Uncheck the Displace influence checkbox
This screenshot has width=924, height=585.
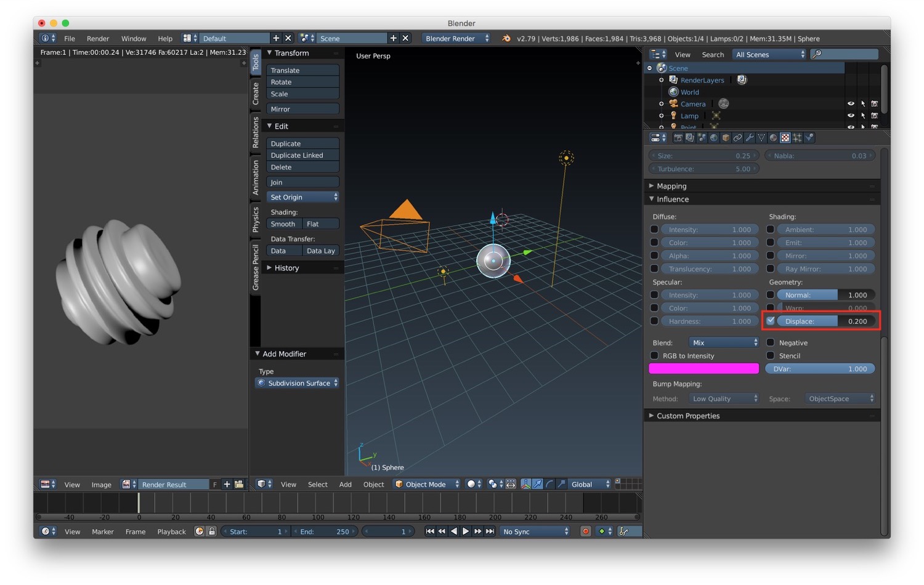(x=770, y=321)
